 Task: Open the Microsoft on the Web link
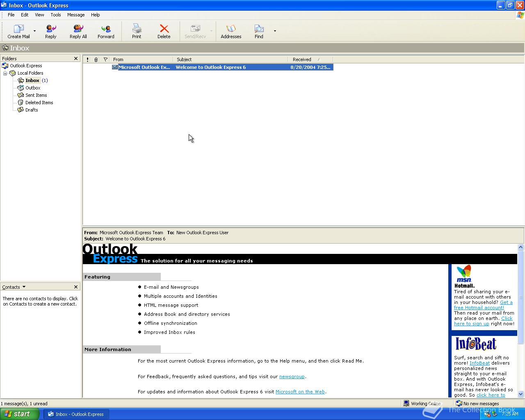[300, 392]
